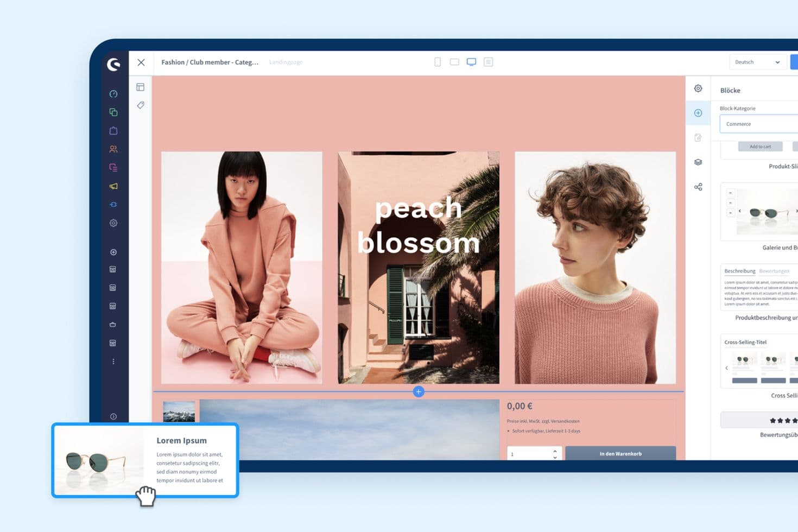Open the blue Extensions plug icon
Screen dimensions: 798x532
(x=113, y=205)
